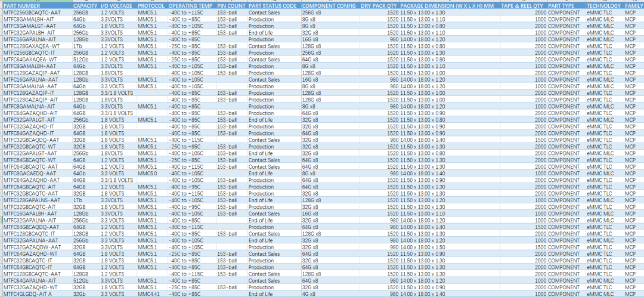Select part number MTFC16GAPALNA-AIT
This screenshot has width=644, height=297.
(37, 39)
